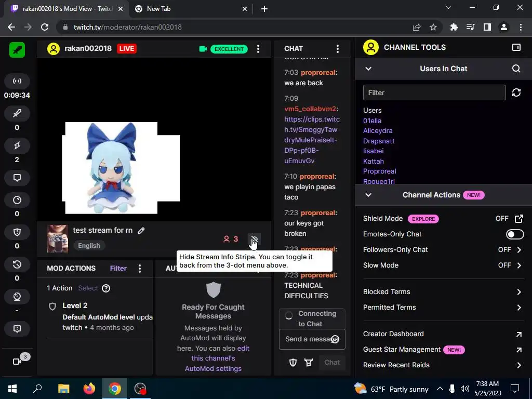Select user Aliceydra in users list
Viewport: 532px width, 399px height.
(378, 130)
